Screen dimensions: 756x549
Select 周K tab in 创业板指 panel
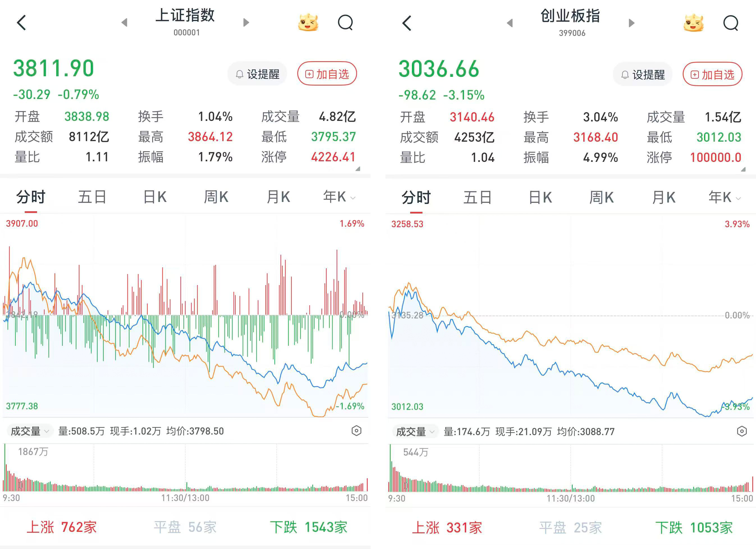click(601, 197)
